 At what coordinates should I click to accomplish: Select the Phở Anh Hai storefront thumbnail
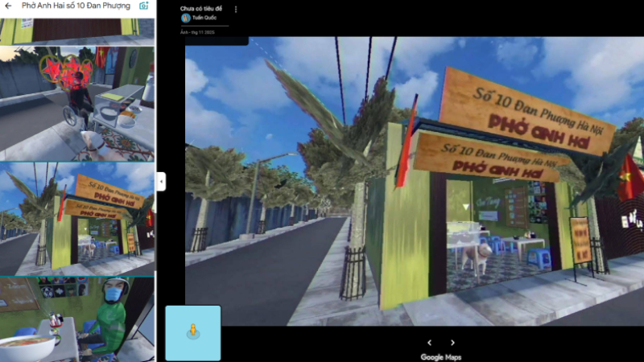(x=76, y=218)
